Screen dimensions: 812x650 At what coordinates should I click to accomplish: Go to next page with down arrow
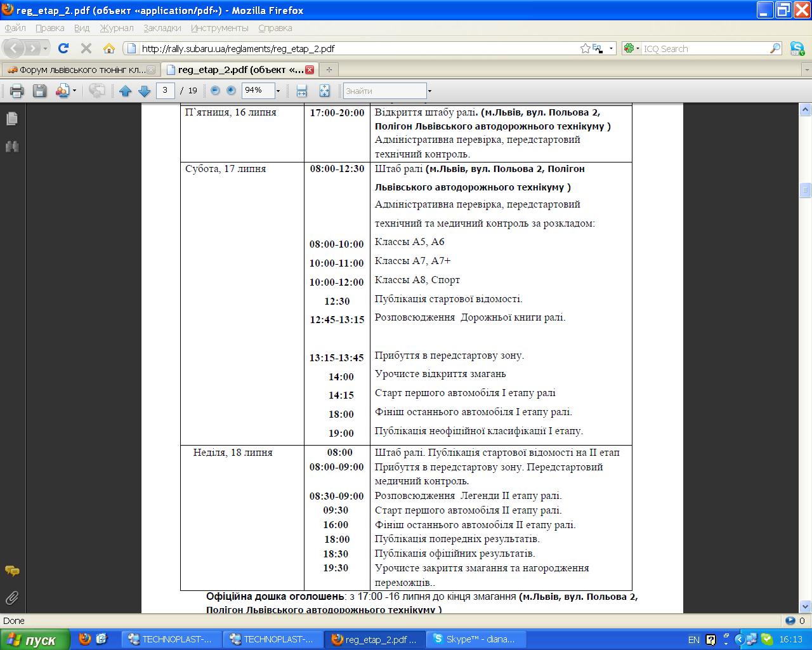tap(144, 91)
